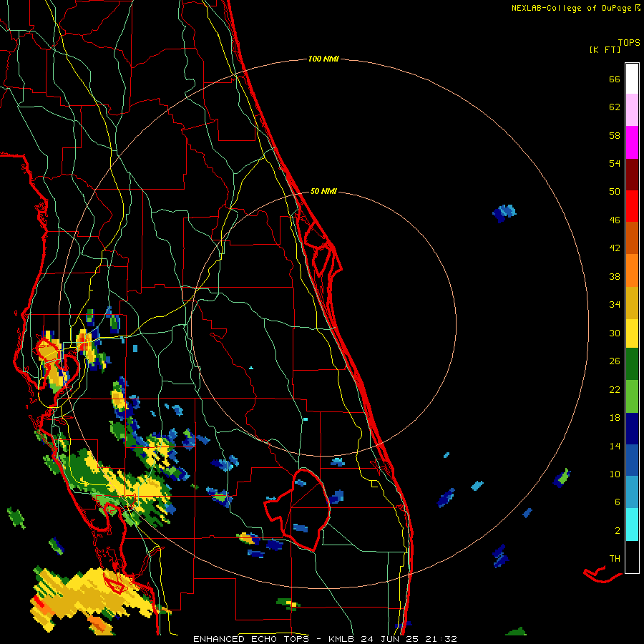Select the dark orange legend swatch above 42
Image resolution: width=644 pixels, height=644 pixels.
pyautogui.click(x=632, y=238)
